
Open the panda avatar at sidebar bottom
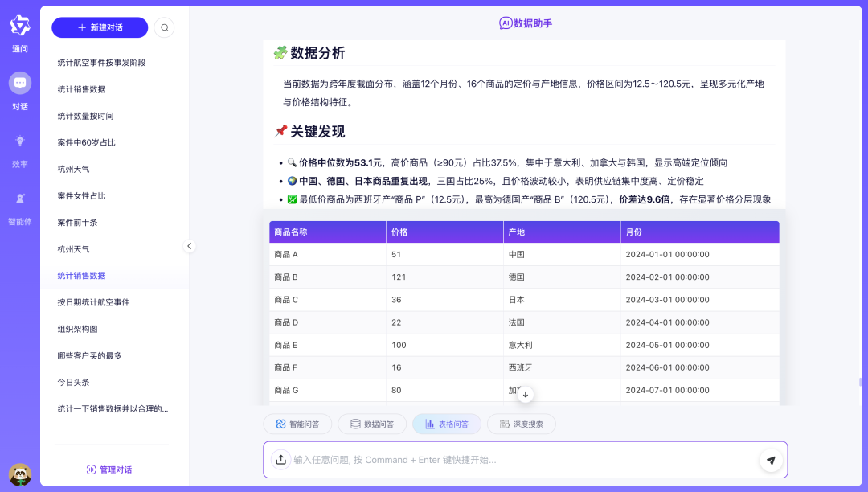point(21,474)
